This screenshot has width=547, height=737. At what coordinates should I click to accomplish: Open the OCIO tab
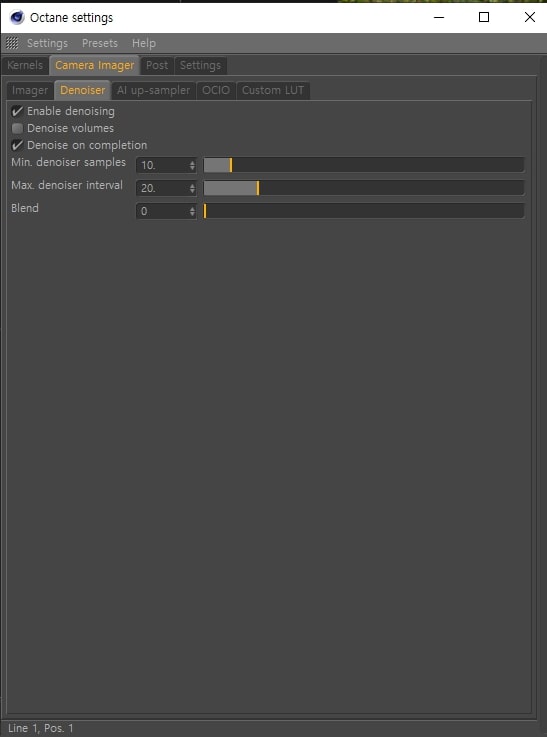click(216, 90)
